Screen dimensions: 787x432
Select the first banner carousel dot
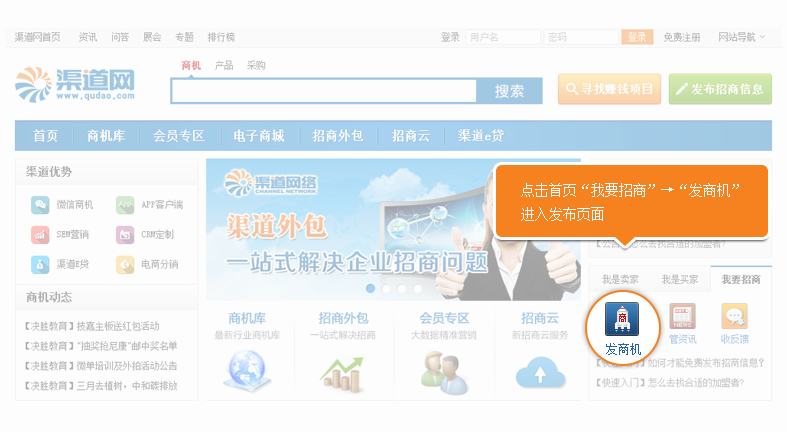pos(370,289)
